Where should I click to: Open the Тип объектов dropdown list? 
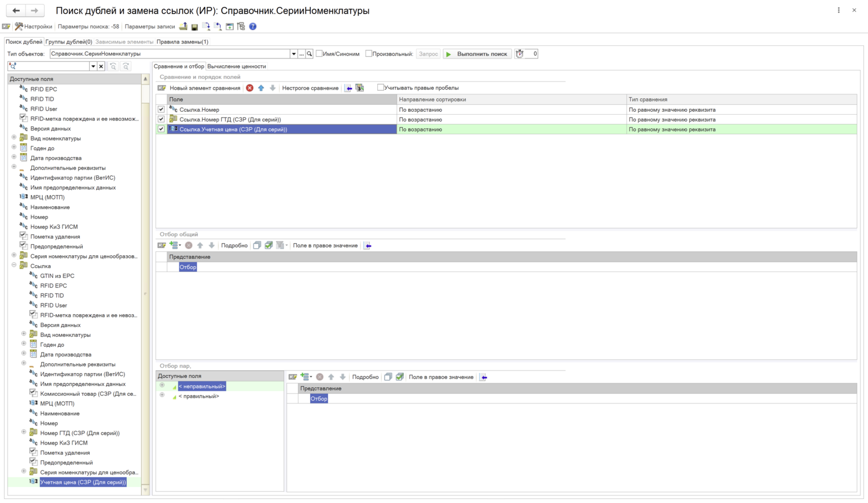[x=293, y=54]
